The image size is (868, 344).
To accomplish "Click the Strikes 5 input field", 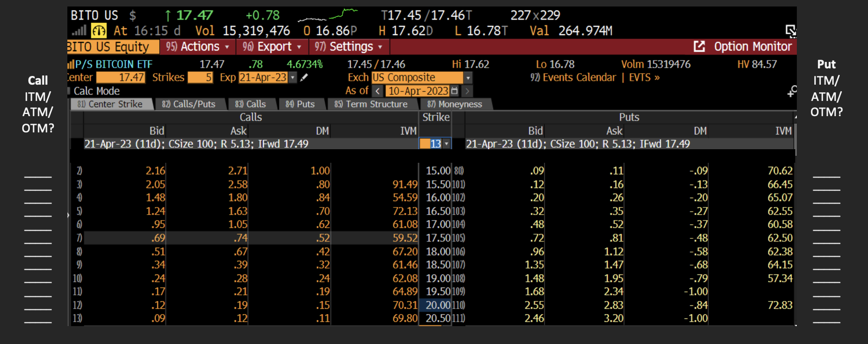I will click(x=200, y=78).
